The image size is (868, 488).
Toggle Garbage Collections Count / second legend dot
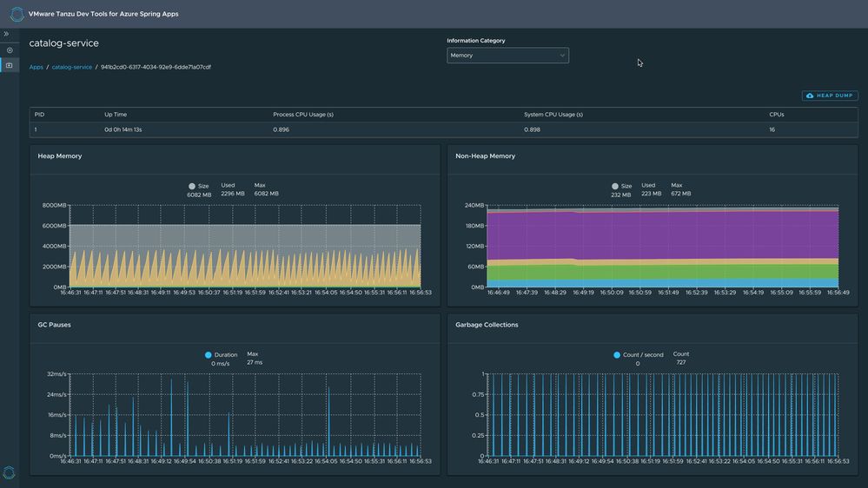coord(617,355)
